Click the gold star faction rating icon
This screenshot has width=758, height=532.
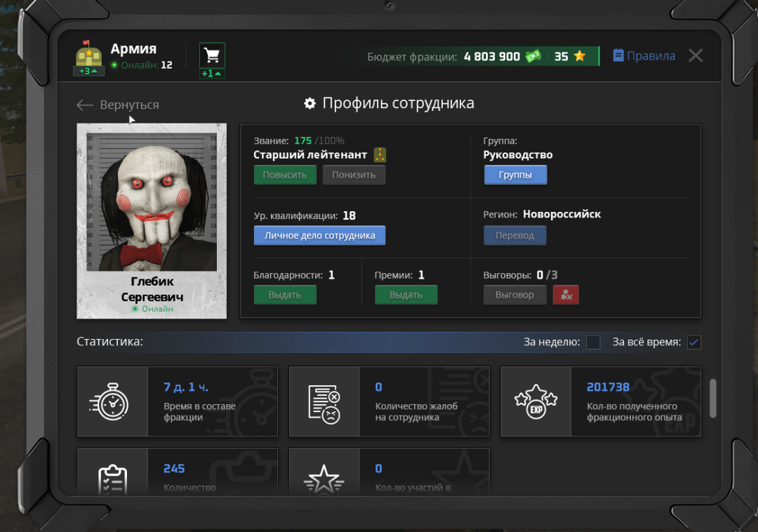580,56
